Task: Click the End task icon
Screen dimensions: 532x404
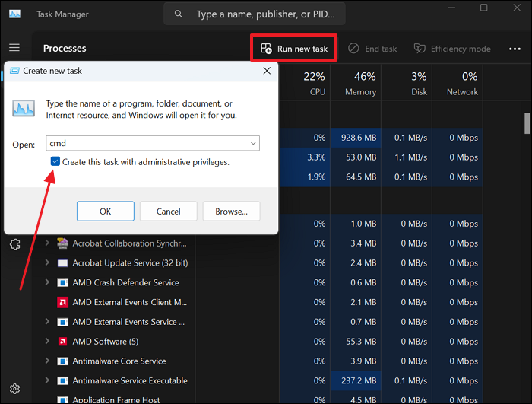Action: click(x=353, y=49)
